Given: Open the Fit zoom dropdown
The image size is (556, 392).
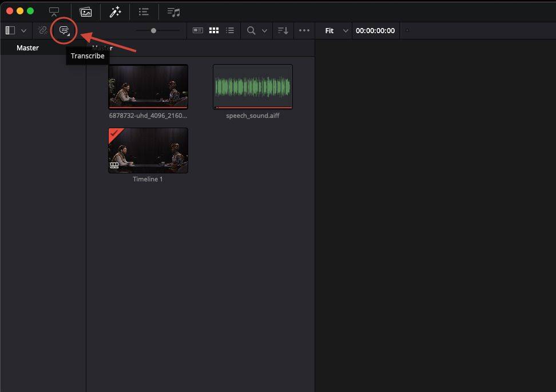Looking at the screenshot, I should pos(333,30).
